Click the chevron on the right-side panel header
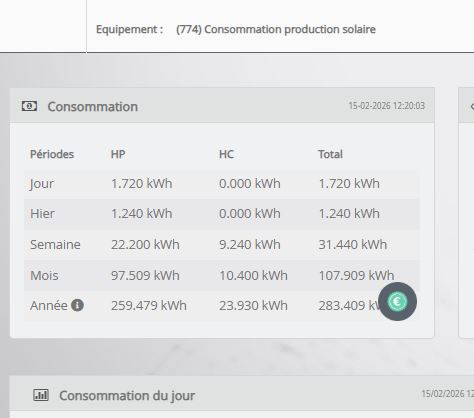 472,106
